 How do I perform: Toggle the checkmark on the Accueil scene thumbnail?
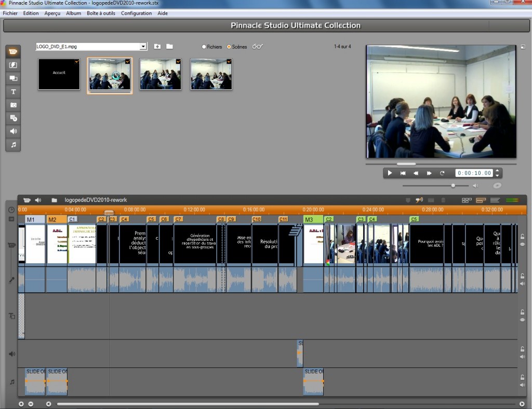77,62
